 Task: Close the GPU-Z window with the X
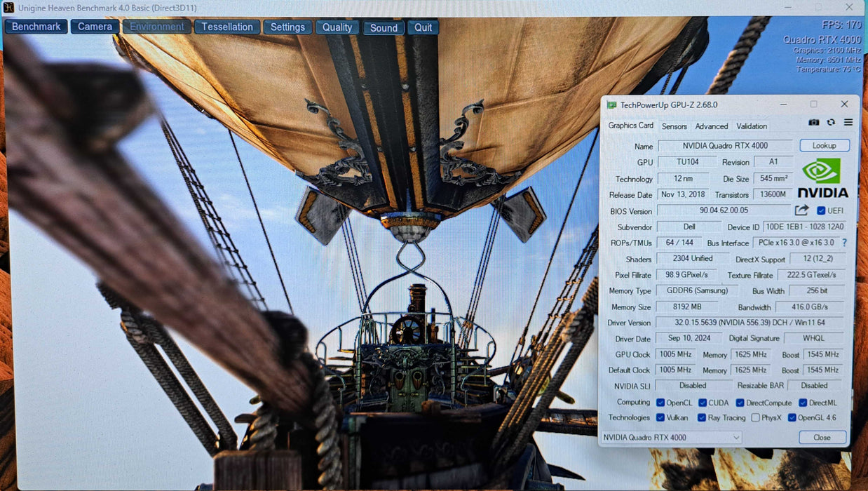[844, 105]
